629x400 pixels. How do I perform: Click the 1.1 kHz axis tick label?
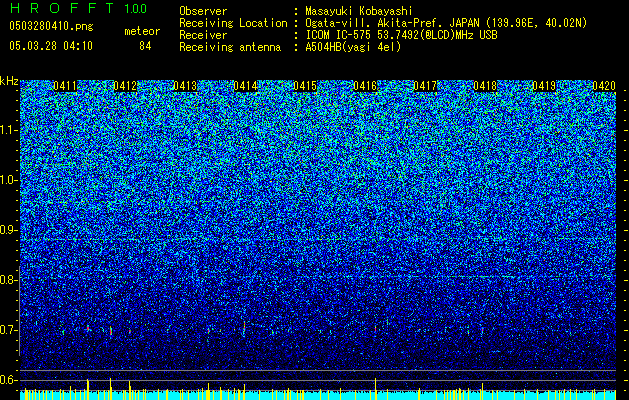tap(8, 130)
